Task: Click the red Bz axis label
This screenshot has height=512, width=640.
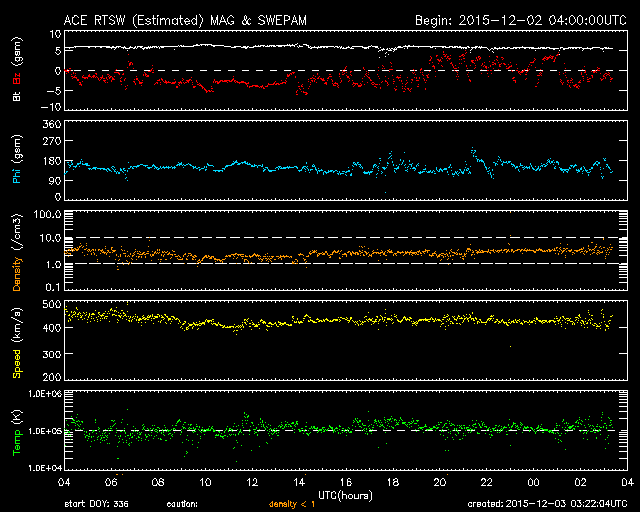Action: [16, 78]
